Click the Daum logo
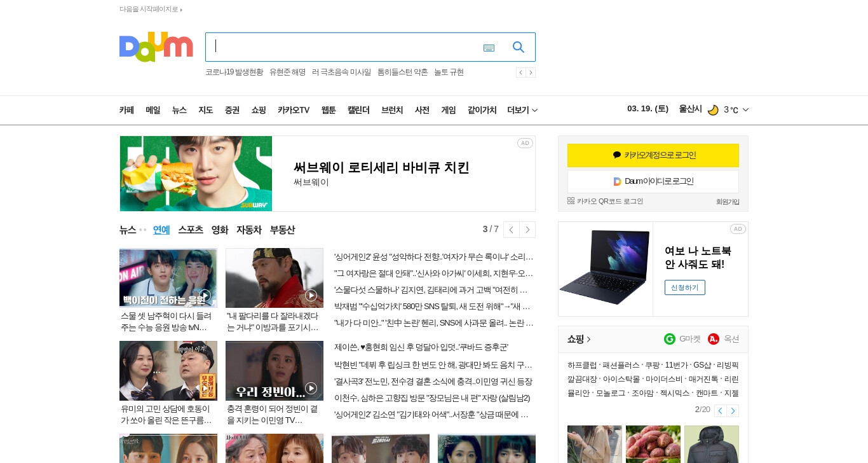The image size is (868, 463). click(x=156, y=47)
